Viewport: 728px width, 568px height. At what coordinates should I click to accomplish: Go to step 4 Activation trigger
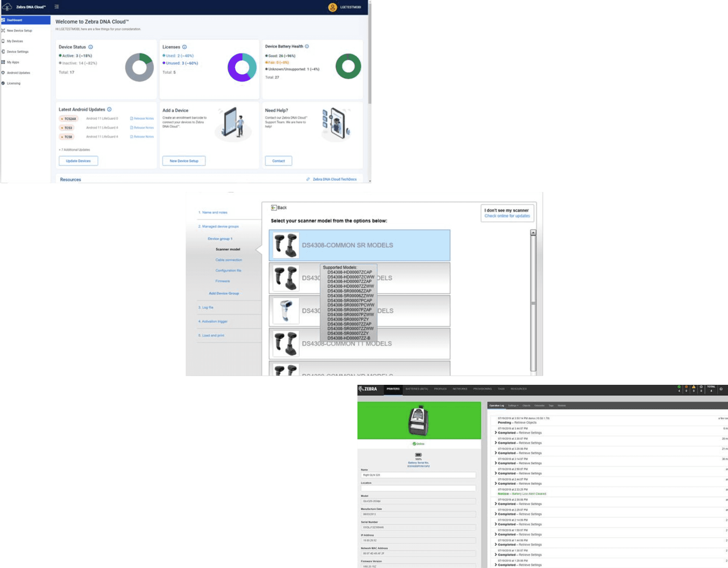(x=213, y=321)
